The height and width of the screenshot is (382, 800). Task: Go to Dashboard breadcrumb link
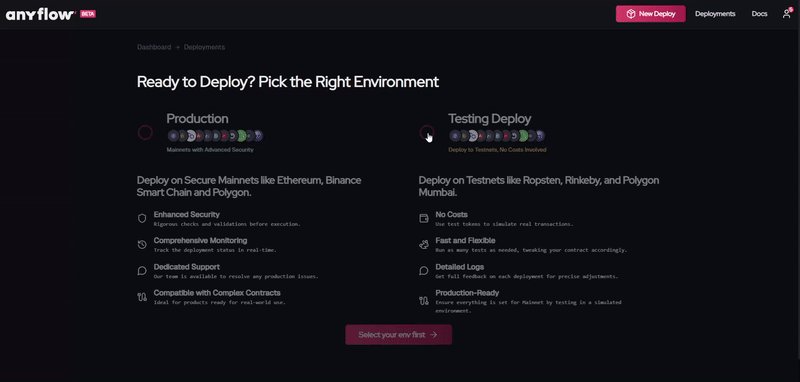point(154,47)
